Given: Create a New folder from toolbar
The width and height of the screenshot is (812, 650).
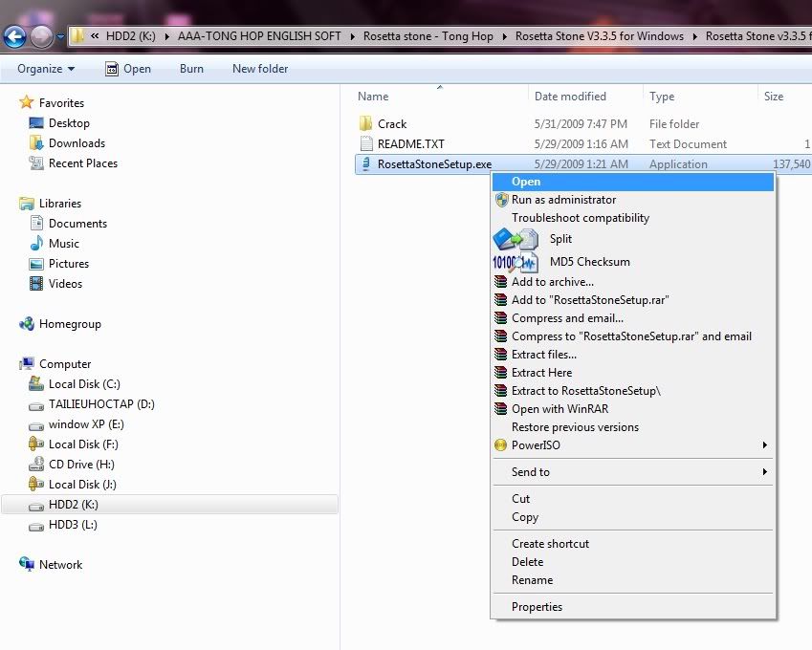Looking at the screenshot, I should (260, 69).
